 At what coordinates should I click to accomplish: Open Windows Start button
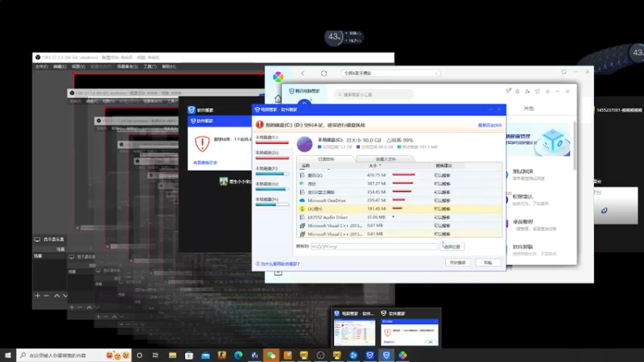point(8,355)
